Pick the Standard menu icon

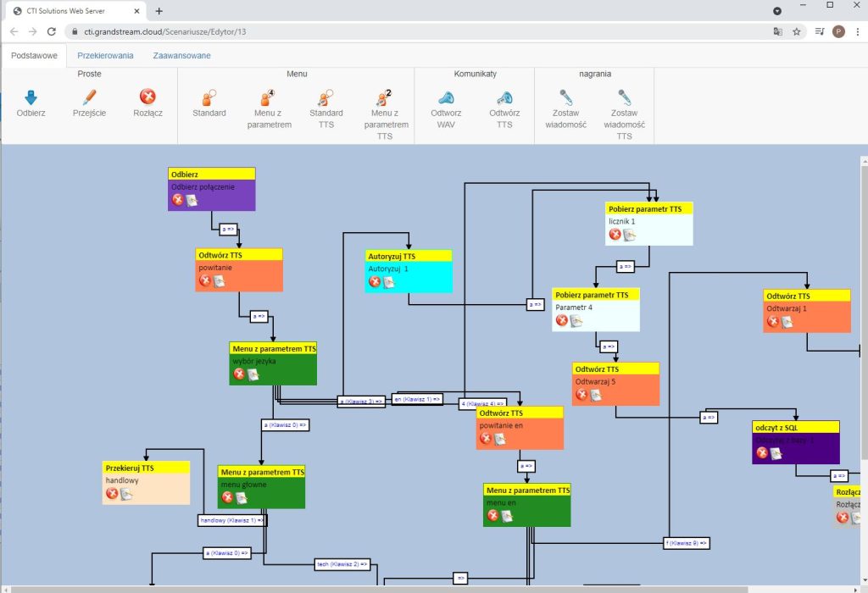(x=209, y=97)
